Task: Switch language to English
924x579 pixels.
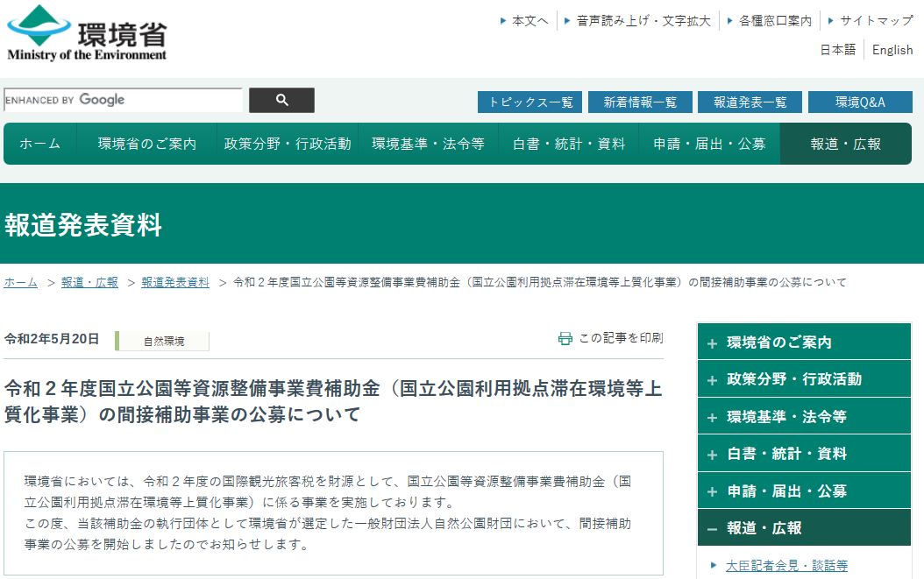Action: click(x=892, y=50)
